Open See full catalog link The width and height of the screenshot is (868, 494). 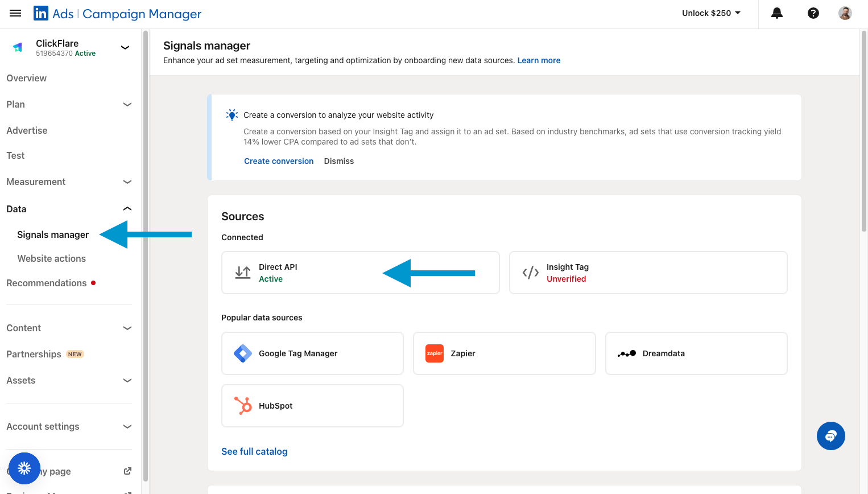tap(254, 451)
